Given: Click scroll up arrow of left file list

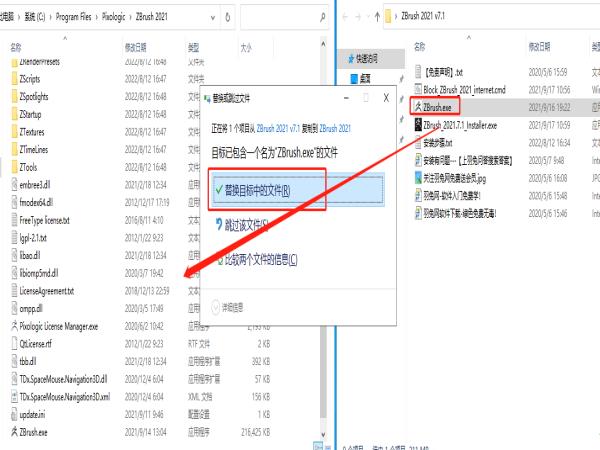Looking at the screenshot, I should coord(323,44).
